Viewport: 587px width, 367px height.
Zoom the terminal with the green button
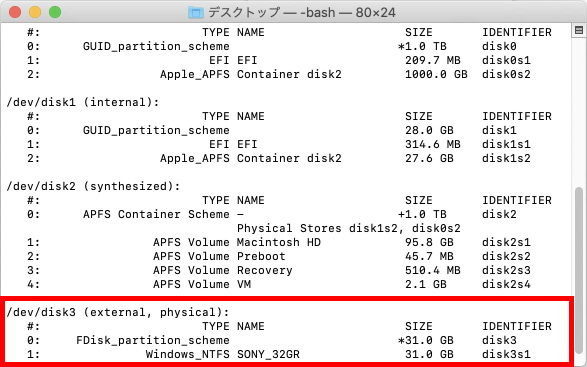pyautogui.click(x=55, y=12)
